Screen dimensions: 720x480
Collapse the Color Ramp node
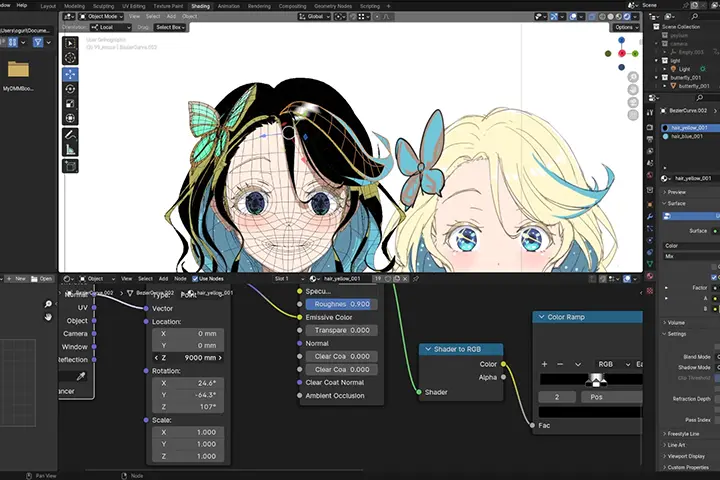[x=541, y=317]
